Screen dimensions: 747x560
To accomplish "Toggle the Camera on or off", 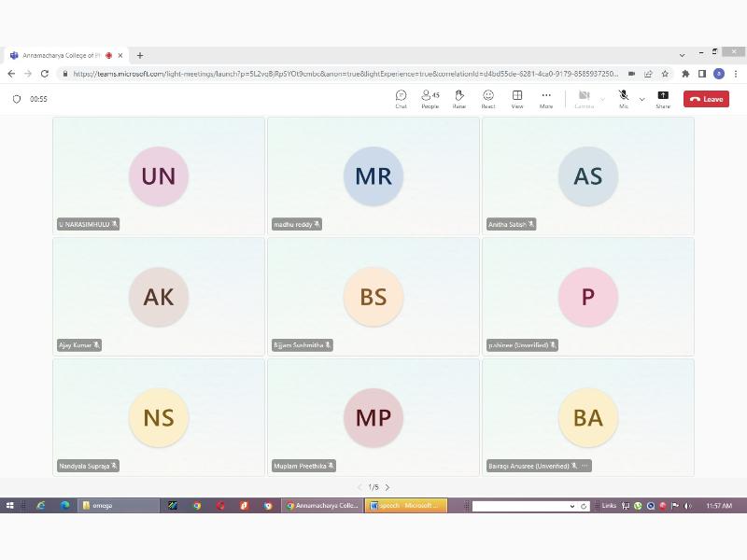I will point(584,97).
